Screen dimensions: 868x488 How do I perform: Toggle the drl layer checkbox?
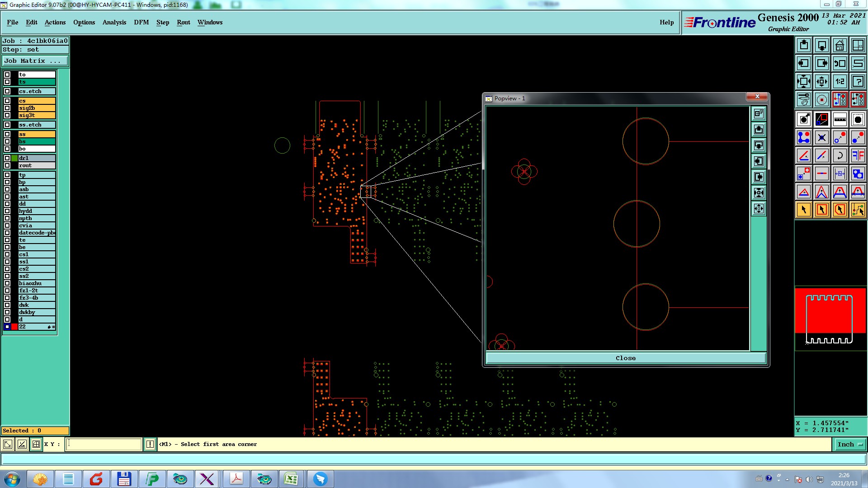coord(7,158)
